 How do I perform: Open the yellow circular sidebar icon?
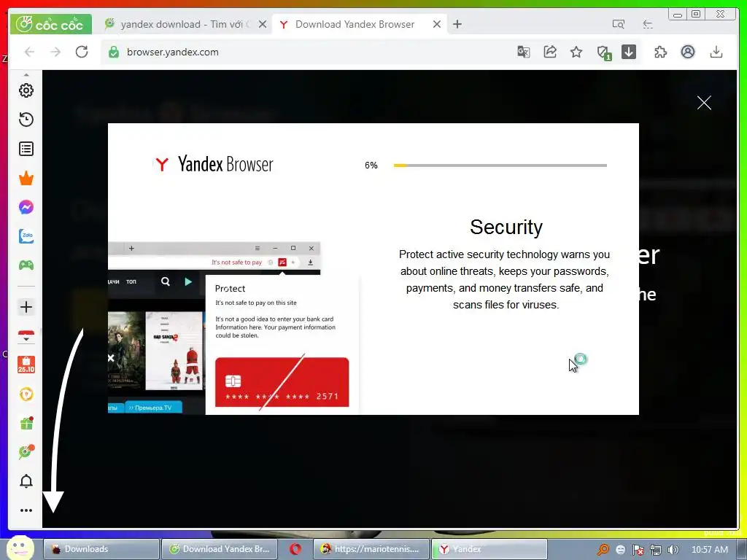pos(26,394)
